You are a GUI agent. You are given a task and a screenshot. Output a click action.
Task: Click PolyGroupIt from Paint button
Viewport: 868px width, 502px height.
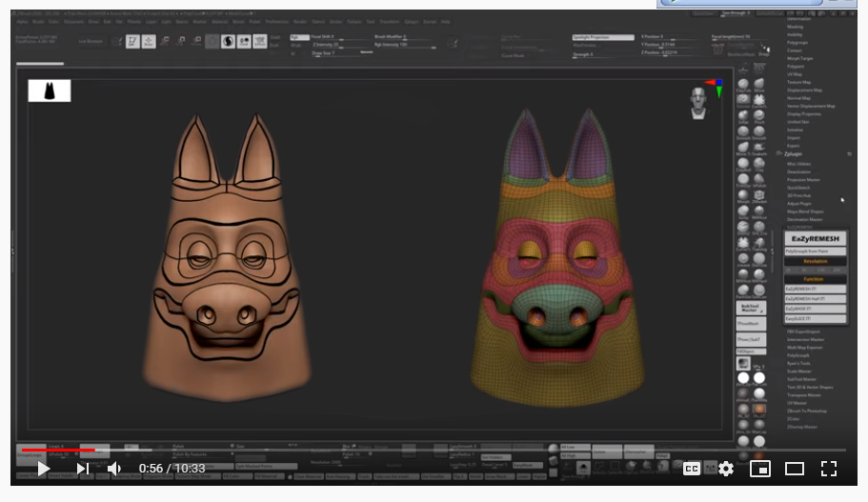point(815,251)
